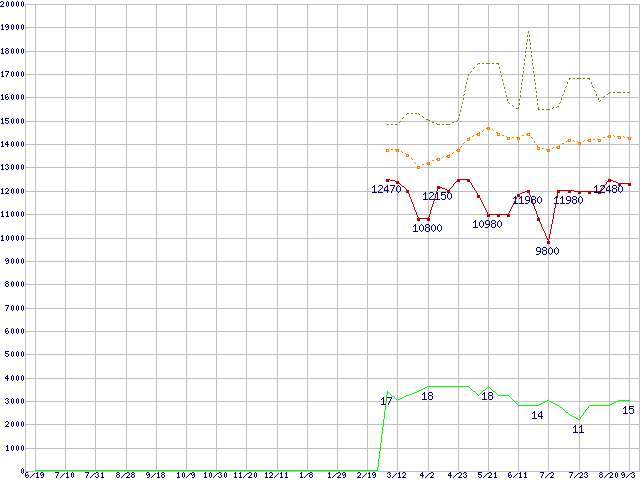This screenshot has height=480, width=640.
Task: Click the 10800 value label
Action: click(427, 228)
